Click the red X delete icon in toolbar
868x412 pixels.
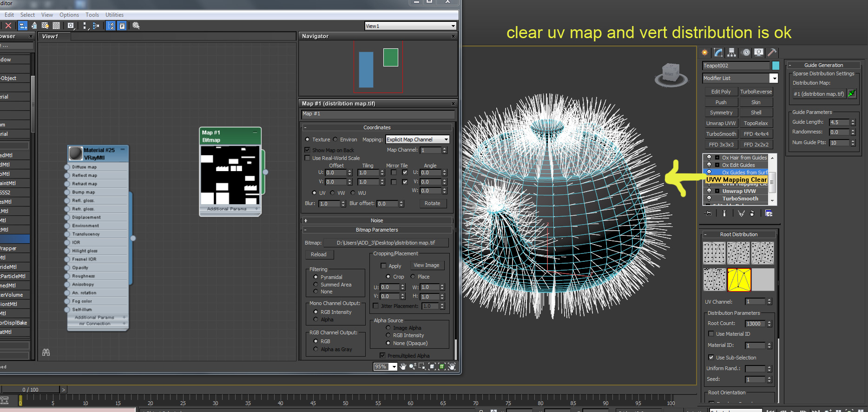click(8, 26)
